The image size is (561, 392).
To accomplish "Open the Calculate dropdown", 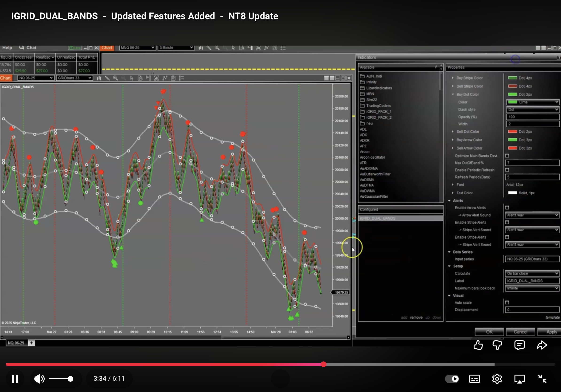I will point(532,273).
